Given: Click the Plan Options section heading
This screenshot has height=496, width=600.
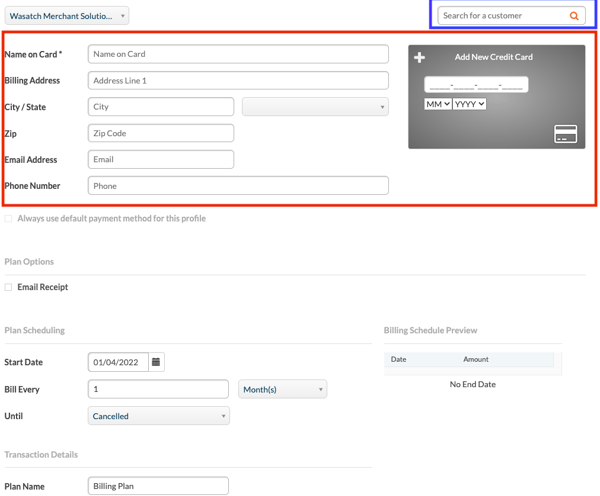Looking at the screenshot, I should tap(29, 262).
